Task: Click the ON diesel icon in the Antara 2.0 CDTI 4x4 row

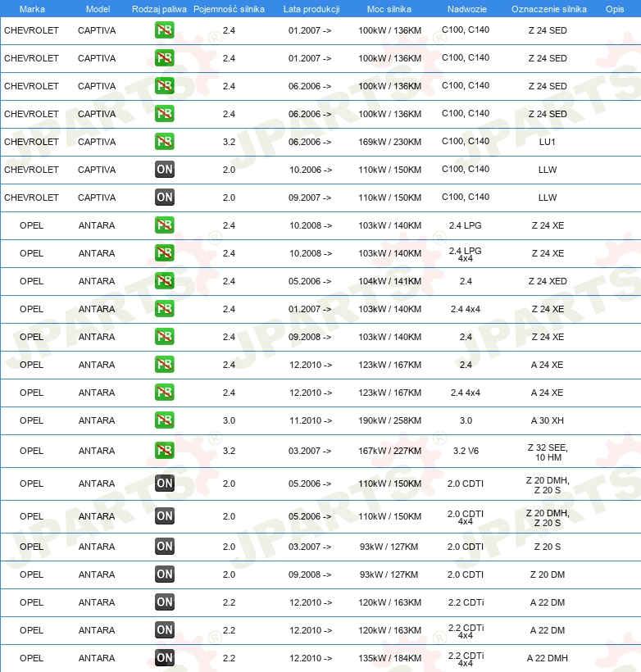Action: point(165,516)
